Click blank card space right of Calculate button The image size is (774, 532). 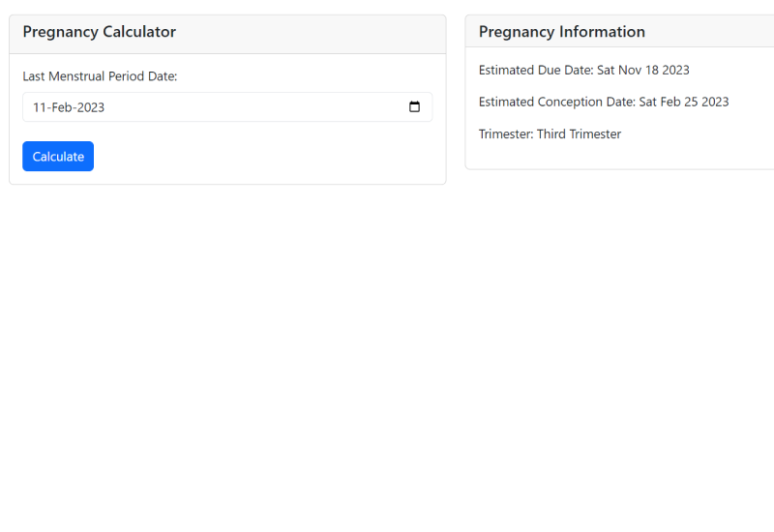261,157
